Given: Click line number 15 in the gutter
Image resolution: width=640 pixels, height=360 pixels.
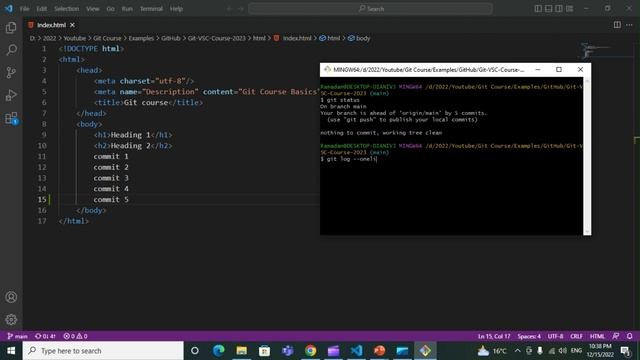Looking at the screenshot, I should pos(42,200).
